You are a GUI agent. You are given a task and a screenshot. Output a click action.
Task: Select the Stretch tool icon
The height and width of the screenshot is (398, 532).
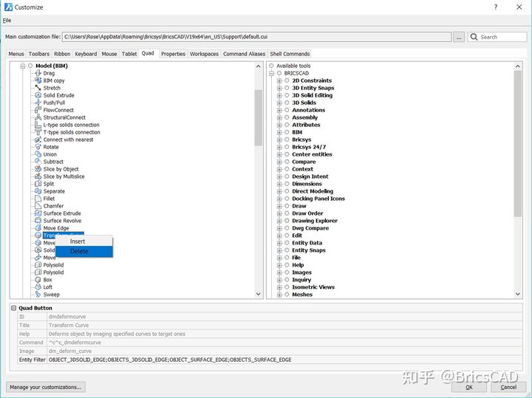[x=38, y=88]
